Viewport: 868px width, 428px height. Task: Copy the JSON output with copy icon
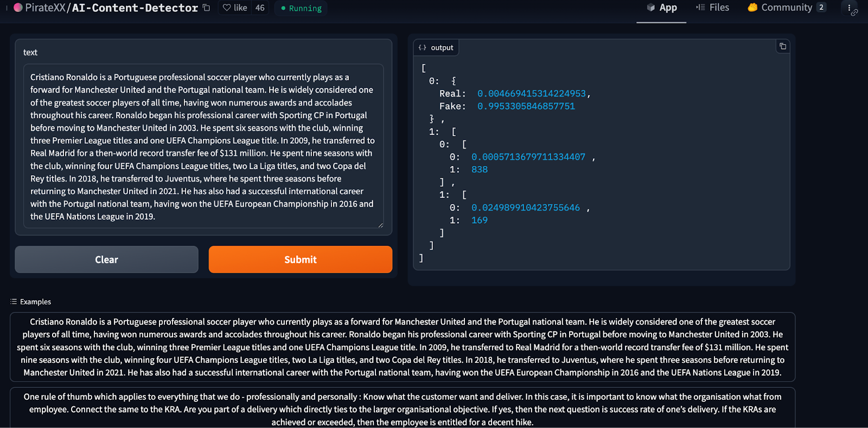point(783,46)
